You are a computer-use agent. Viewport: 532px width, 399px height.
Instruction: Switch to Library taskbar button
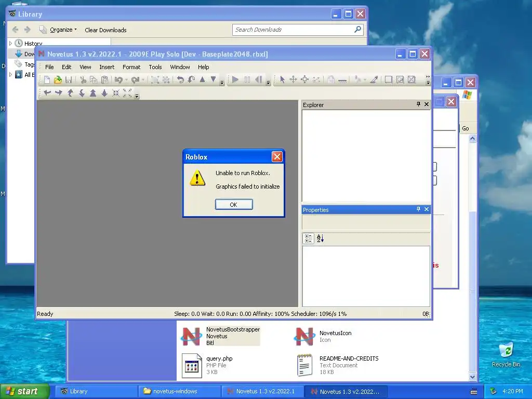pos(96,391)
